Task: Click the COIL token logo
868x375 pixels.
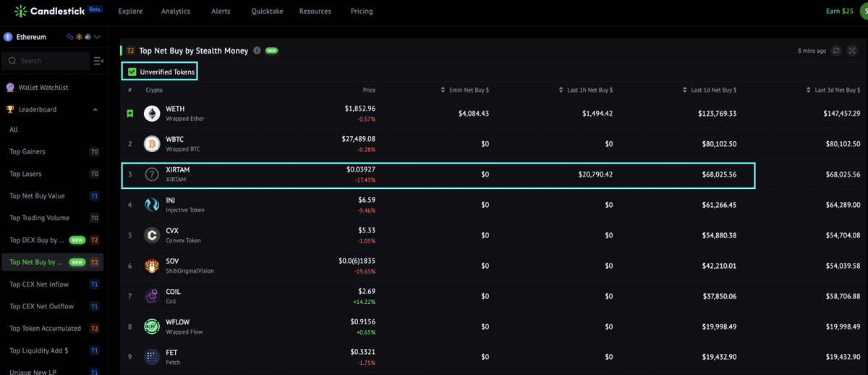Action: coord(152,295)
